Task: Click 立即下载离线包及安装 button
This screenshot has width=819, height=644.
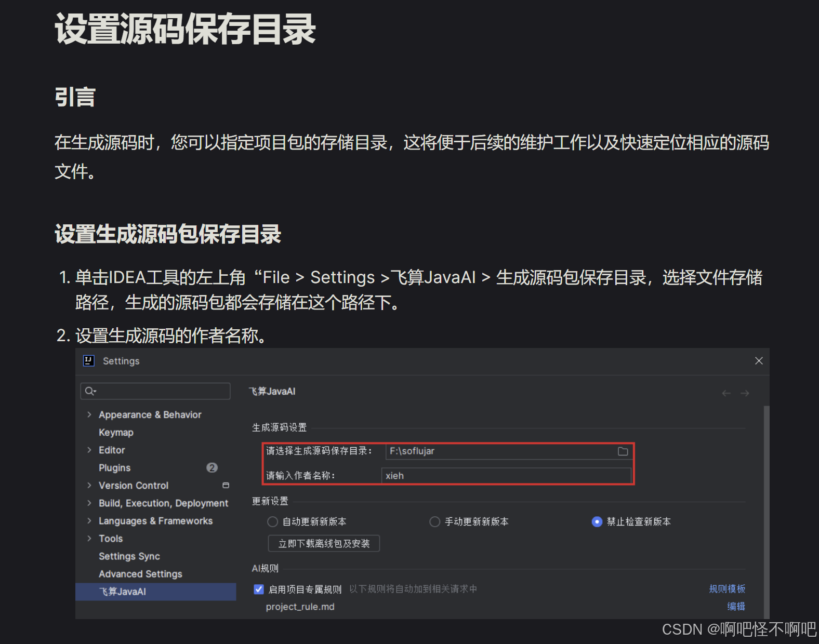Action: pyautogui.click(x=324, y=543)
